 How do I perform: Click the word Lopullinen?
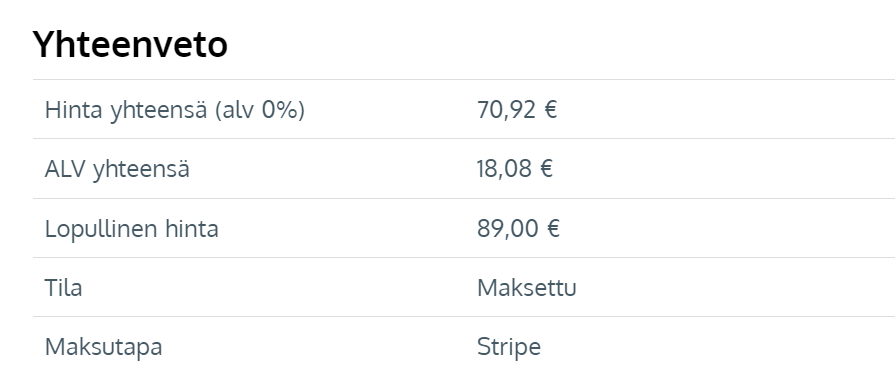pyautogui.click(x=101, y=228)
